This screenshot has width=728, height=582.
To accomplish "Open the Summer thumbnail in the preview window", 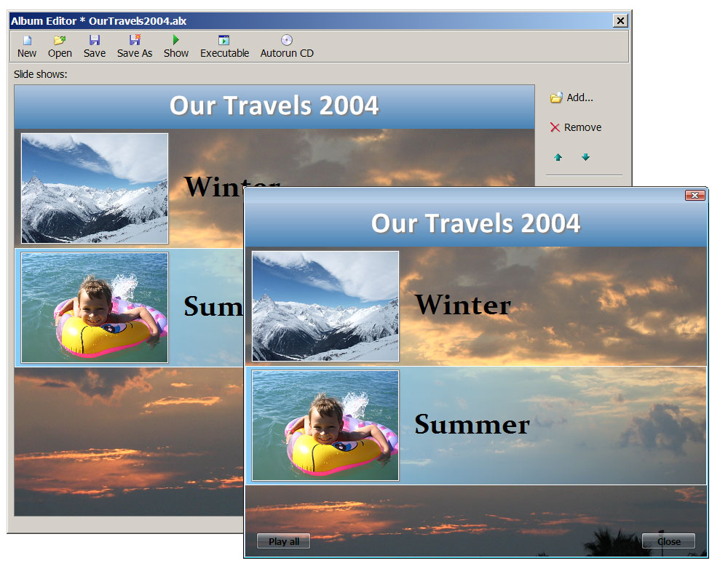I will [325, 426].
